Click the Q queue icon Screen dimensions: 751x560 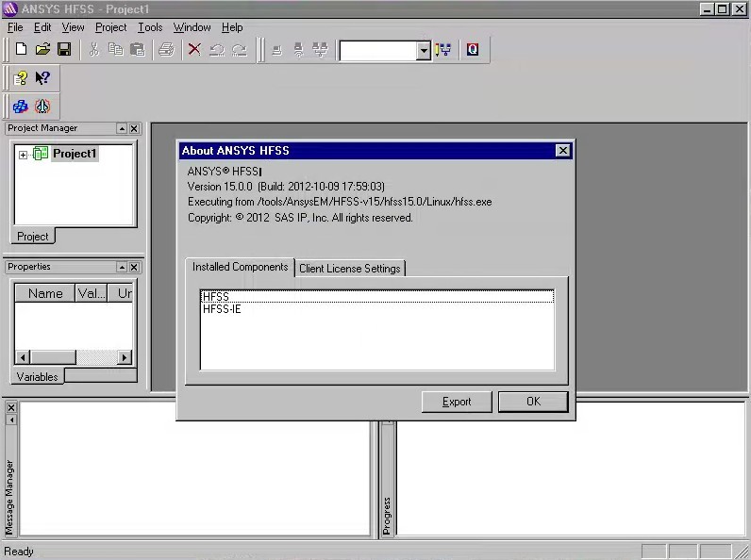473,49
